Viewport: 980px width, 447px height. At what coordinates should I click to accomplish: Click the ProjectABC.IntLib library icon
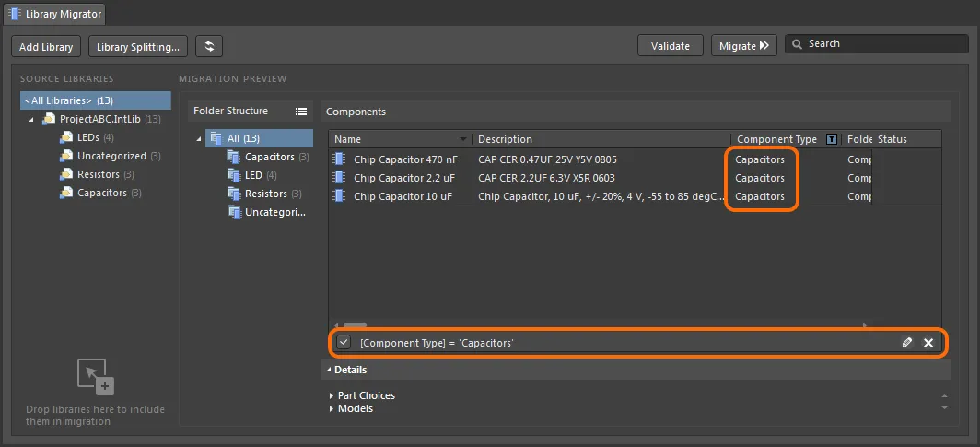(49, 119)
